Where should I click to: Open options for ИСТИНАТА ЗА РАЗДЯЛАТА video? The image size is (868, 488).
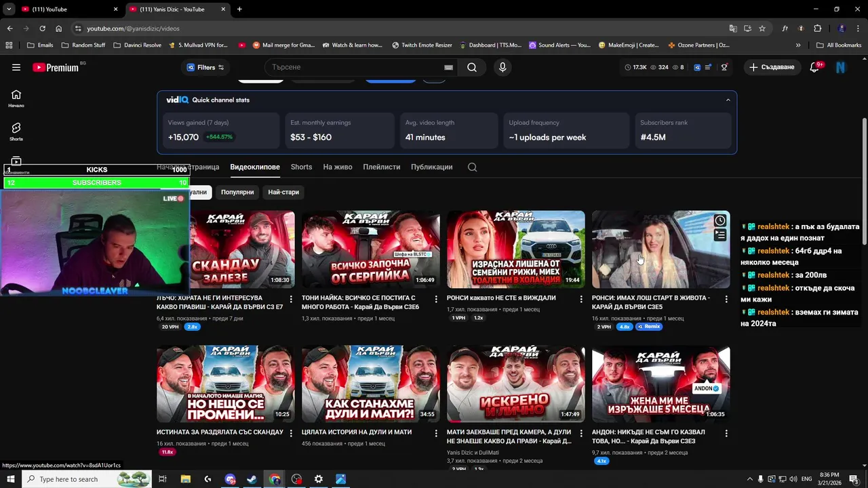[291, 433]
